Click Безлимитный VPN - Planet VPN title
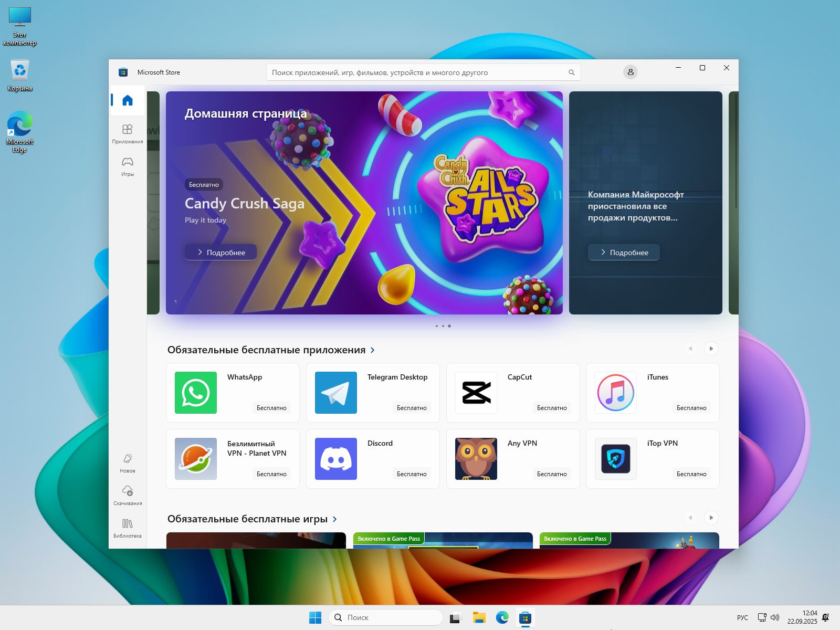Image resolution: width=840 pixels, height=630 pixels. 257,448
